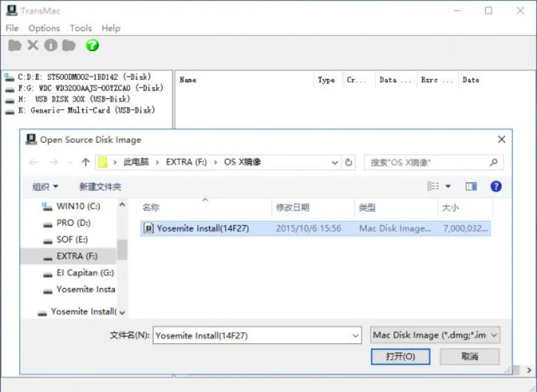Open the Tools menu in TransMac
Screen dimensions: 537x392
tap(81, 28)
